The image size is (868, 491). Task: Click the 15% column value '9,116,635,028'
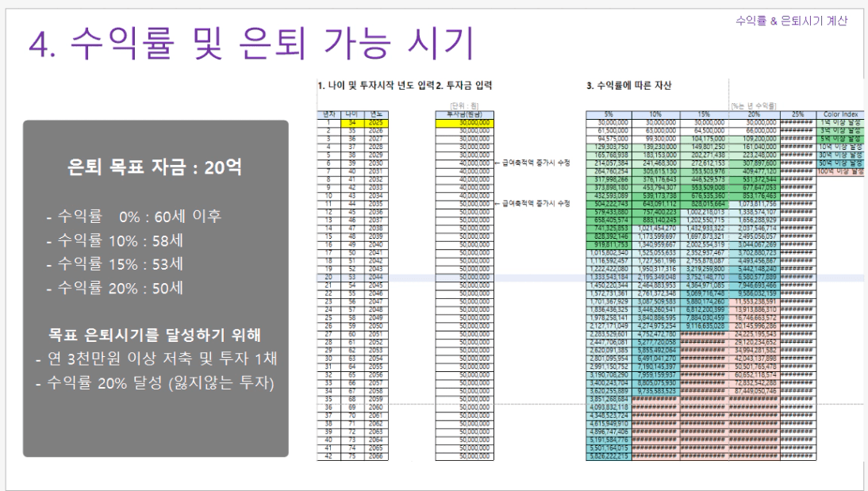(705, 326)
